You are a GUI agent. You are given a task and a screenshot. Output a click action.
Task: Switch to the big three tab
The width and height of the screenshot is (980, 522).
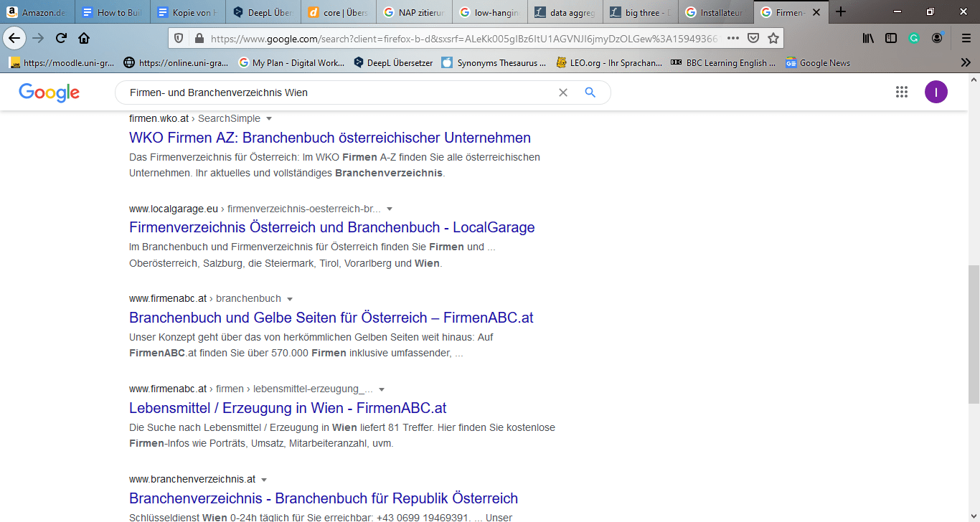tap(640, 12)
